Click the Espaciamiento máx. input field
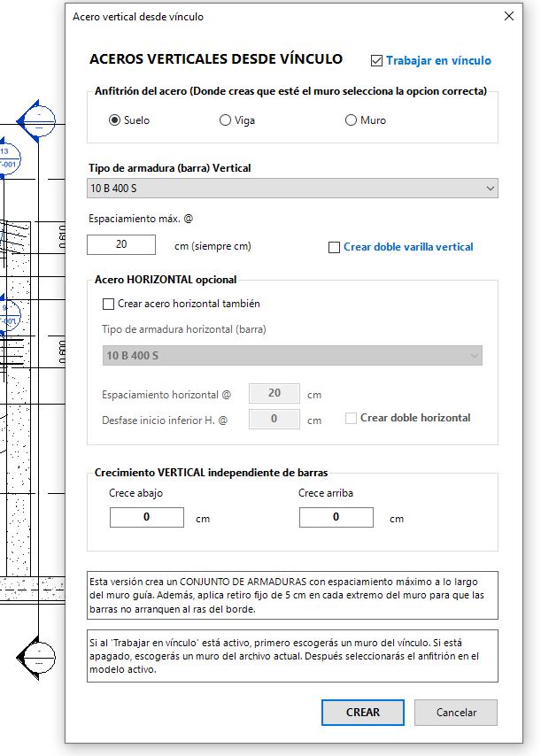Screen dimensions: 541x756 (x=121, y=244)
